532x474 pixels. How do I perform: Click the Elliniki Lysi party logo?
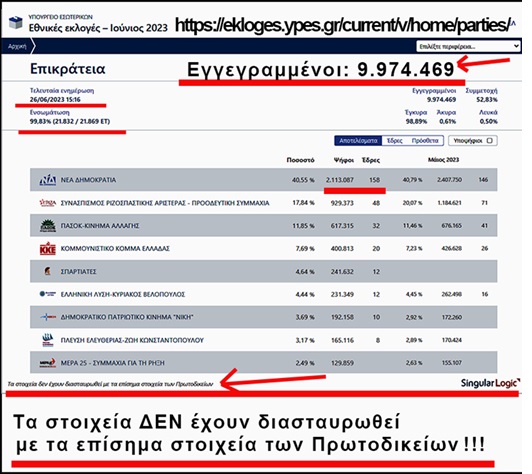(x=48, y=294)
